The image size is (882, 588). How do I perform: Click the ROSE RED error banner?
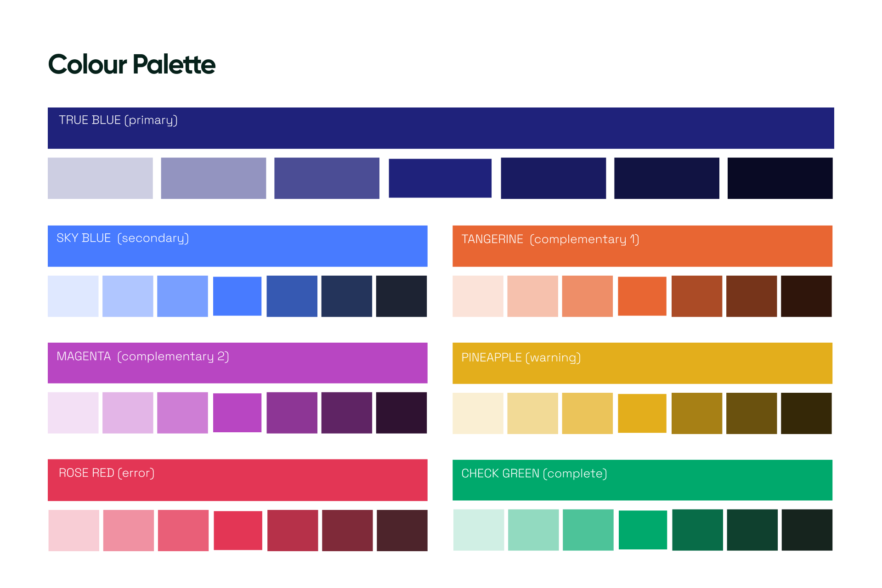(x=237, y=480)
